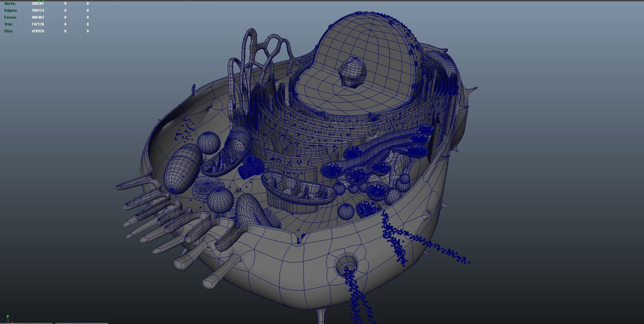Screen dimensions: 644x324
Task: Select the Edges value 780124
Action: pos(38,10)
